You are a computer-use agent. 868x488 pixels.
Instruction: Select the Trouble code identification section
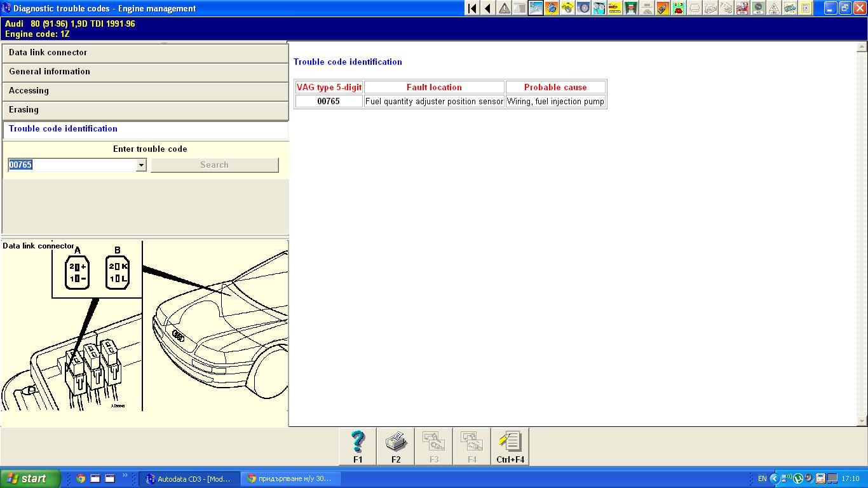point(146,129)
